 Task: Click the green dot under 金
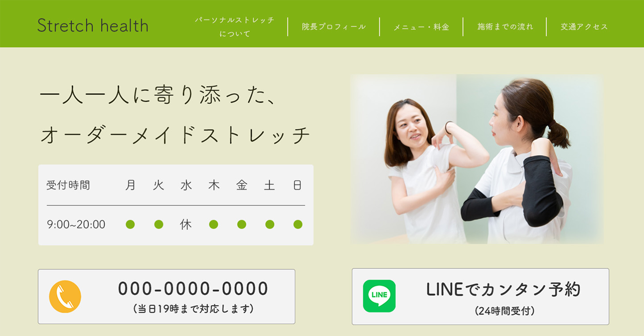click(x=242, y=224)
